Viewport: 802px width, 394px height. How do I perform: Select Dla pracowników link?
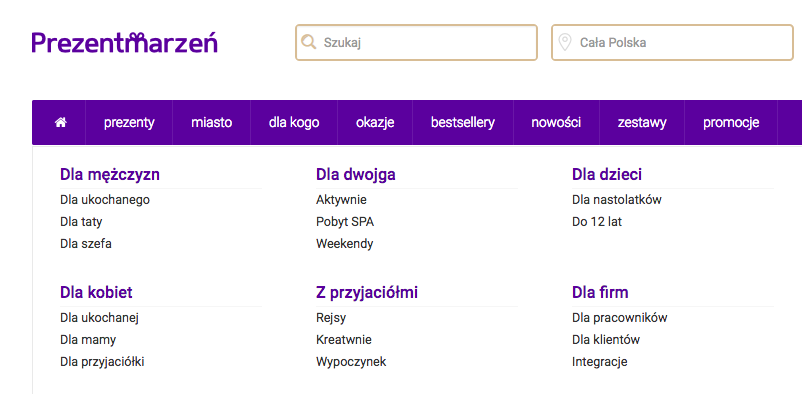point(619,318)
